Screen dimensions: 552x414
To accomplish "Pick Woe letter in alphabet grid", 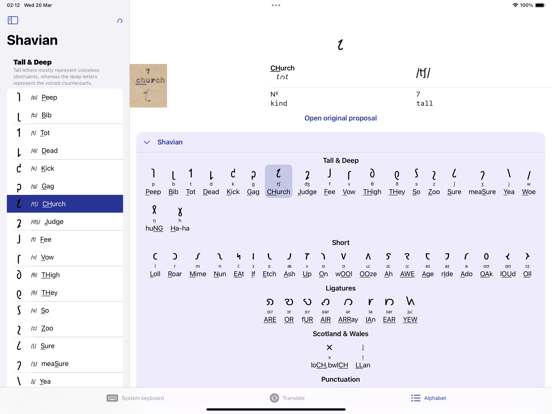I will click(528, 182).
